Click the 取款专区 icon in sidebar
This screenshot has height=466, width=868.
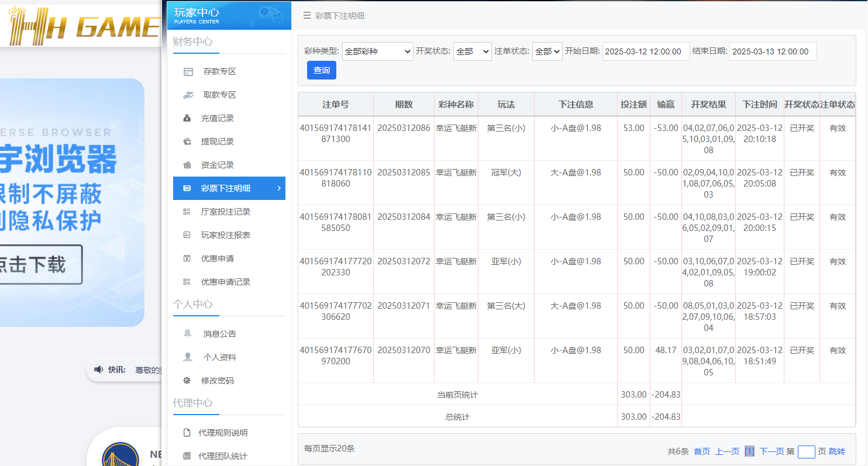(x=188, y=95)
